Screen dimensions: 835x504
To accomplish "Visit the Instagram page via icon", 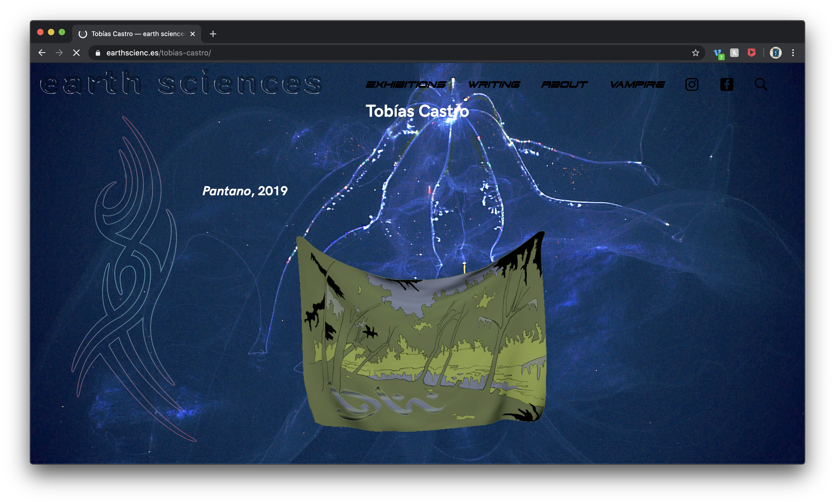I will click(x=692, y=84).
